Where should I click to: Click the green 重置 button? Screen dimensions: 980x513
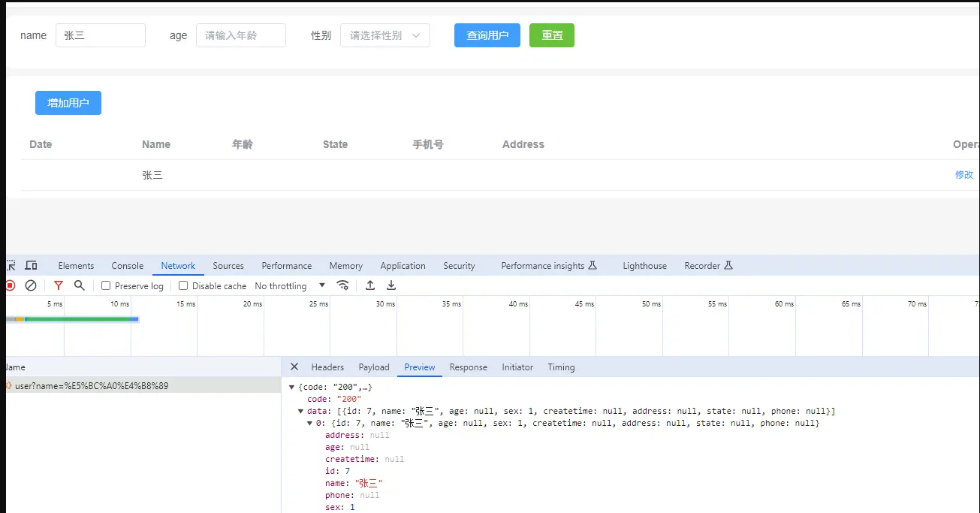click(x=552, y=35)
